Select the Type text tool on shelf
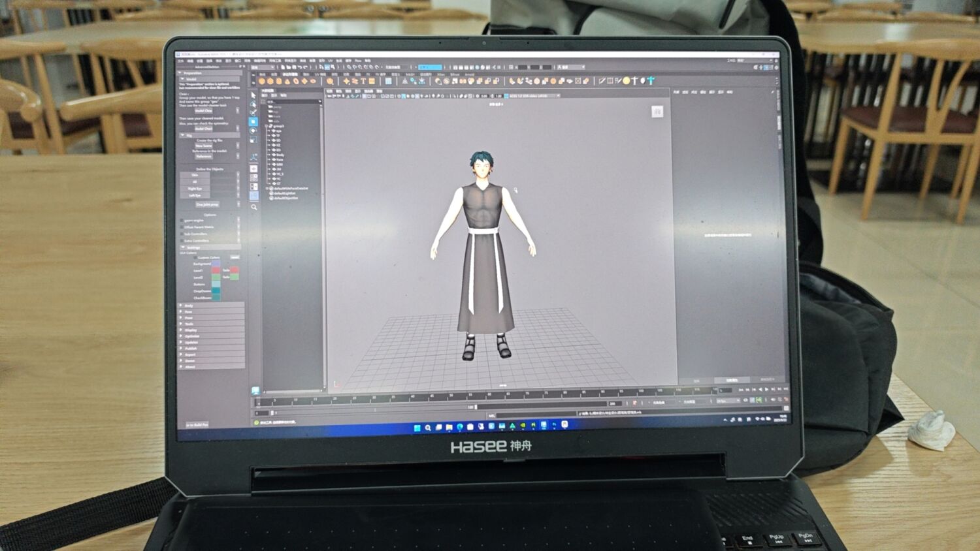 [363, 82]
